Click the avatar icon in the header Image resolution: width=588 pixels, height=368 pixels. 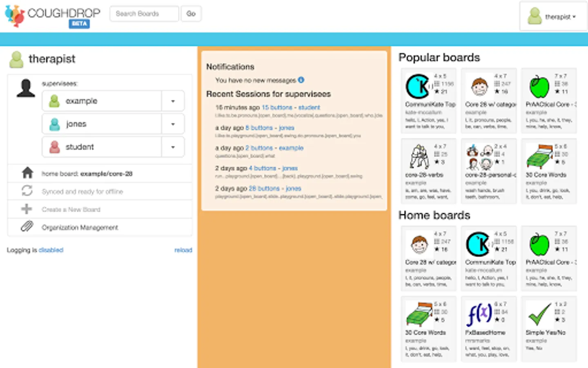(535, 16)
